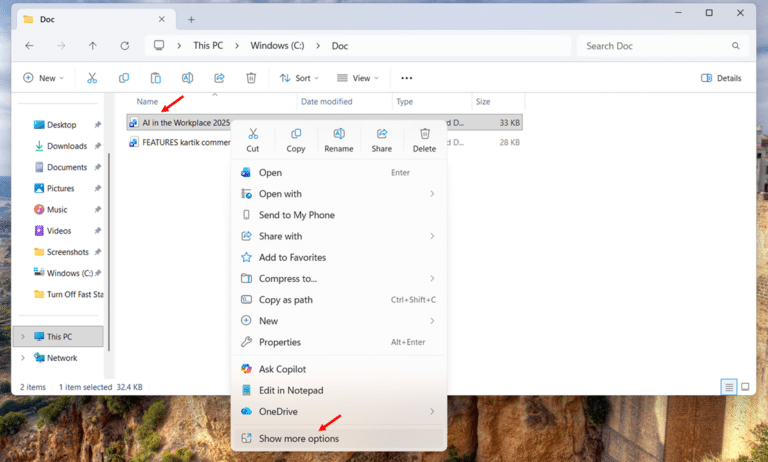Click the Delete trash icon in the toolbar
The height and width of the screenshot is (462, 768).
click(251, 78)
